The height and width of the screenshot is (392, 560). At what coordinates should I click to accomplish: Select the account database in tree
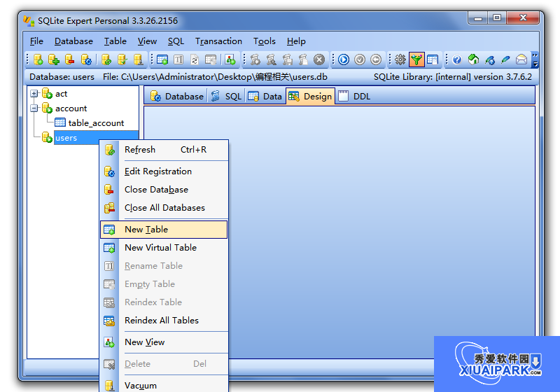[x=71, y=108]
